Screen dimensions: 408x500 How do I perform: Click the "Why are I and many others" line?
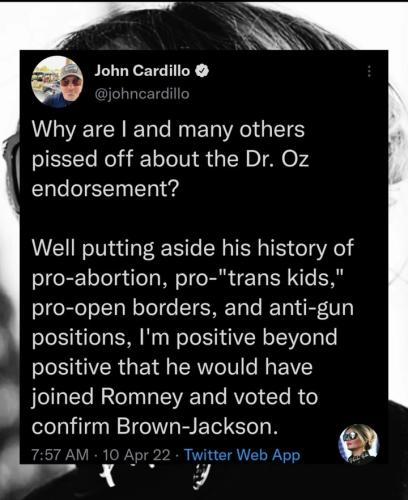tap(168, 130)
